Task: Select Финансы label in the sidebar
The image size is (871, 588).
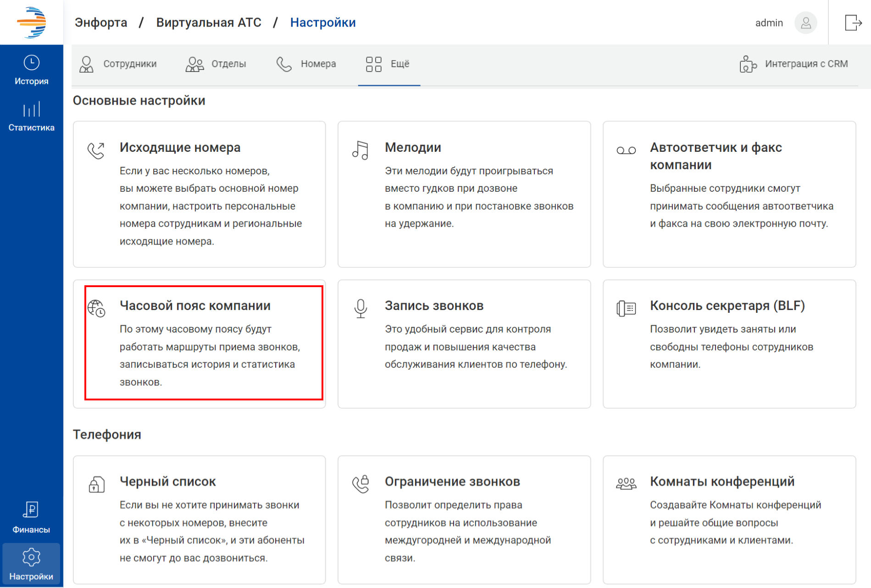Action: 31,530
